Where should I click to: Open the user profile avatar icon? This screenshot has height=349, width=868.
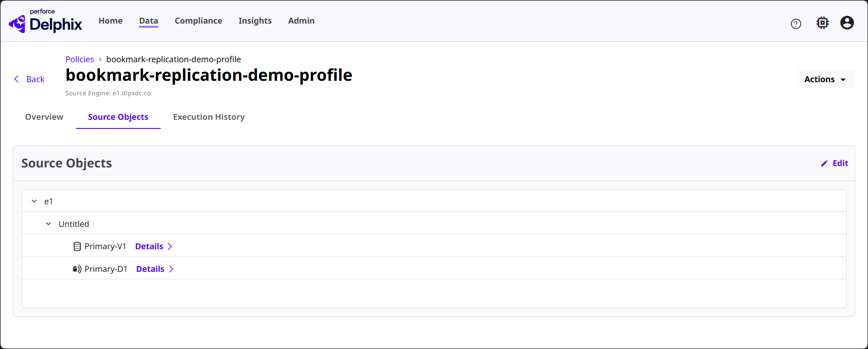[847, 23]
